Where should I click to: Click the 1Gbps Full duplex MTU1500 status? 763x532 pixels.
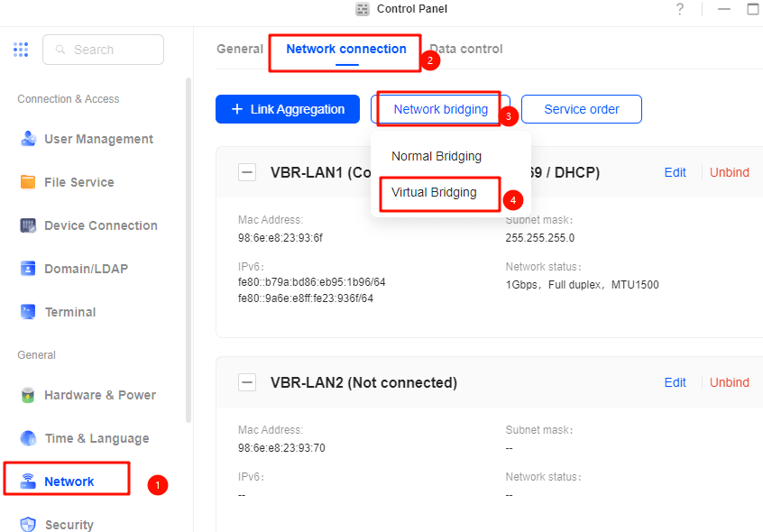[x=582, y=284]
